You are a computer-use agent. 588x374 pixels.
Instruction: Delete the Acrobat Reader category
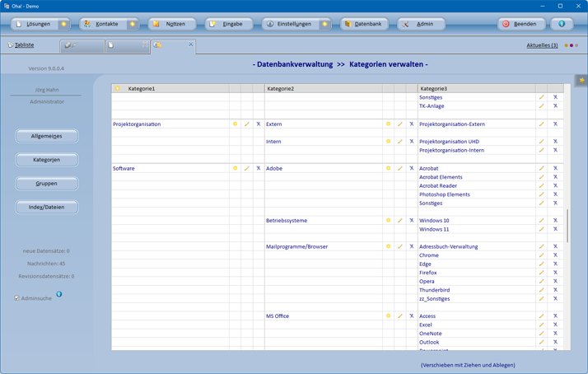555,186
